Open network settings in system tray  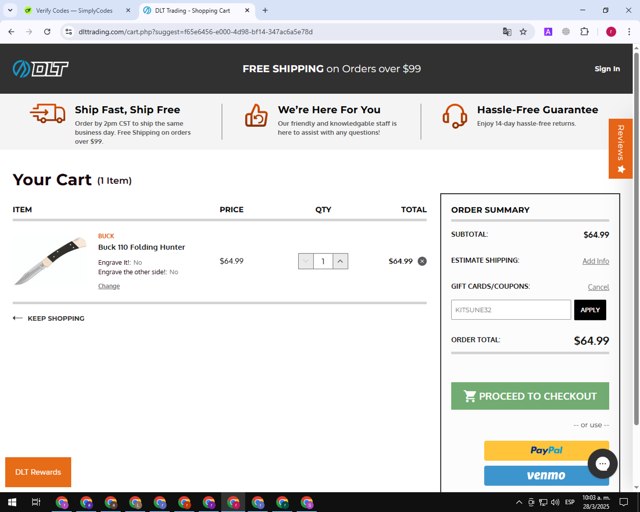pos(543,502)
